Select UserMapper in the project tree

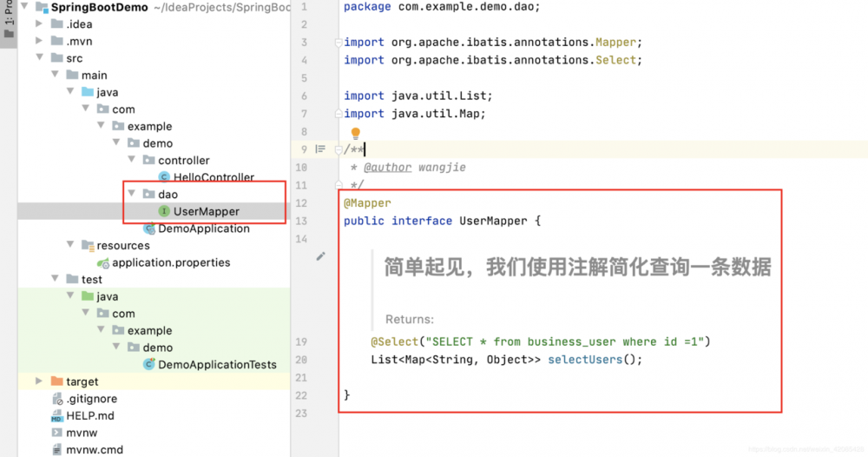pos(206,211)
